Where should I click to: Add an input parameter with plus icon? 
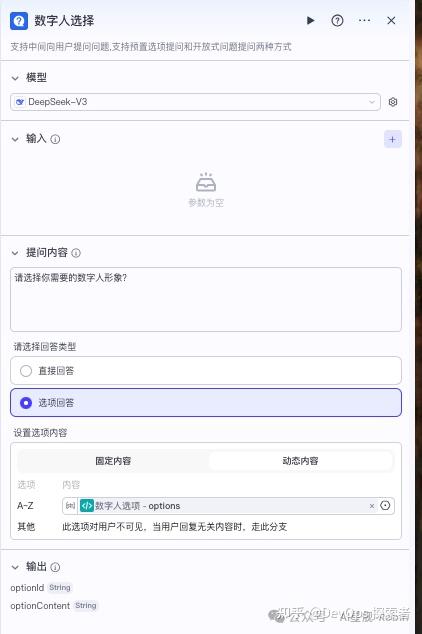(x=392, y=139)
